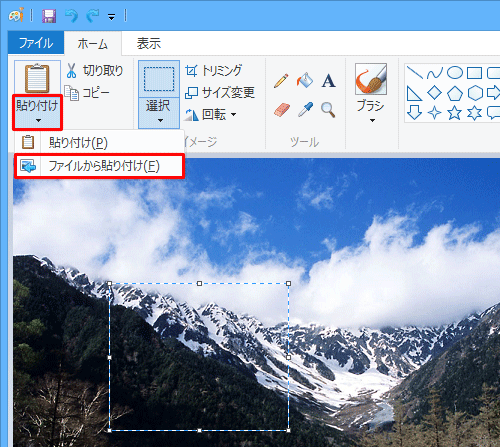Open the Customize Quick Access Toolbar dropdown
500x447 pixels.
click(x=111, y=17)
